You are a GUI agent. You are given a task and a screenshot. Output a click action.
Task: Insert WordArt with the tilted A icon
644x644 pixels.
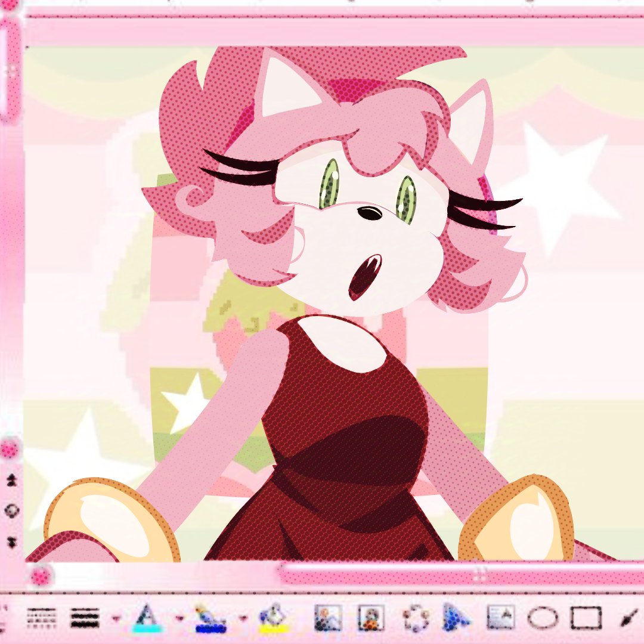coord(457,618)
